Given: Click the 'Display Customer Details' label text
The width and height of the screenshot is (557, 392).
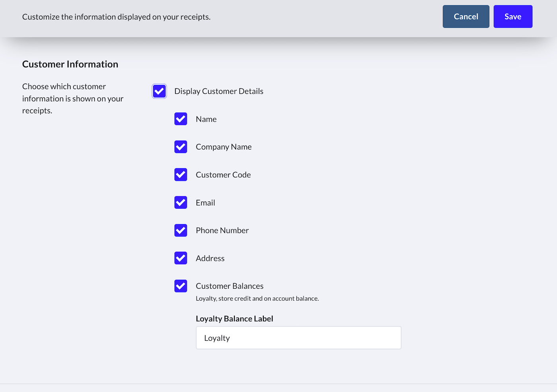Looking at the screenshot, I should pos(218,91).
